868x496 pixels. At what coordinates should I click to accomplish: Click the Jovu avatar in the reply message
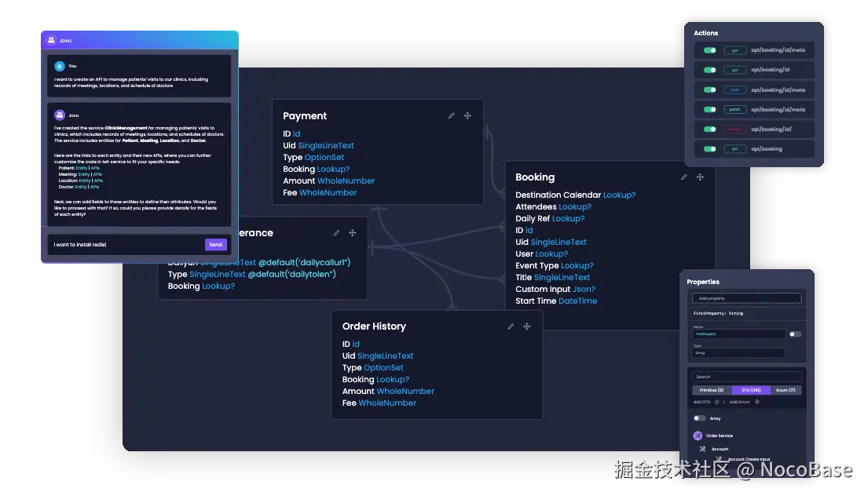point(59,115)
